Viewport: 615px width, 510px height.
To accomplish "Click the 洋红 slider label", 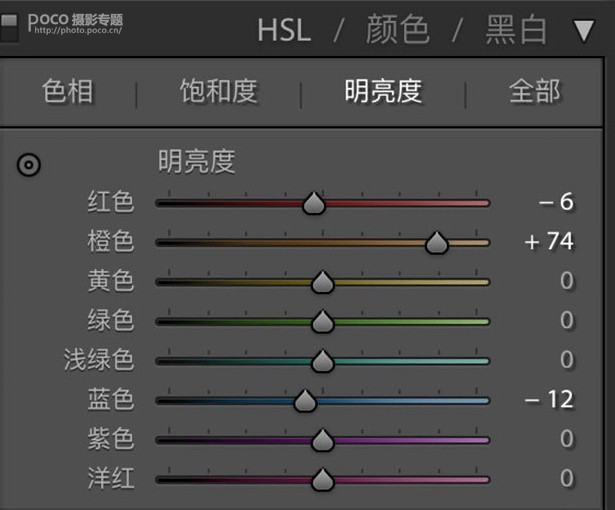I will [111, 478].
